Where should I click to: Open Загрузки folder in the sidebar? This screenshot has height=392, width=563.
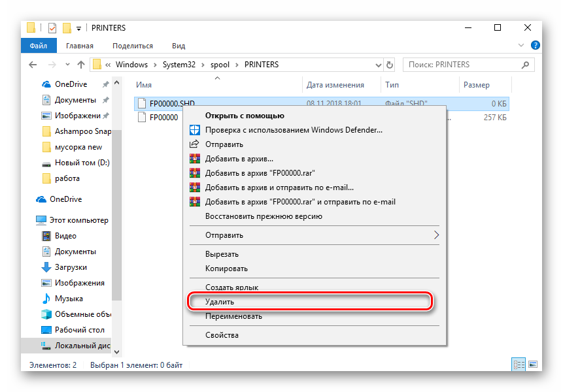71,267
